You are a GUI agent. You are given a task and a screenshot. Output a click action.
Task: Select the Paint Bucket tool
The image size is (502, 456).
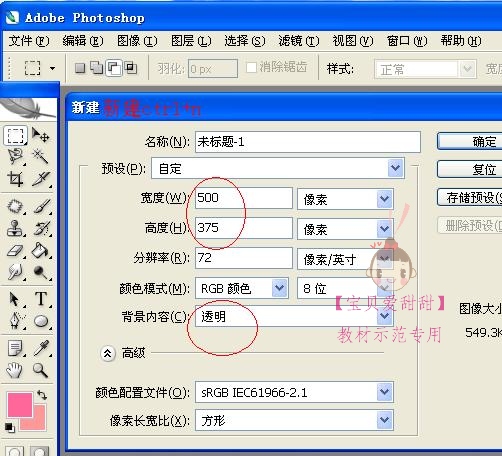pos(41,251)
